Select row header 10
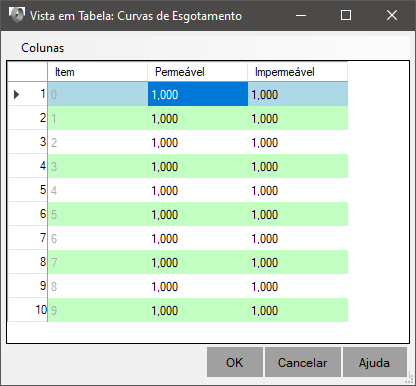 click(x=28, y=310)
